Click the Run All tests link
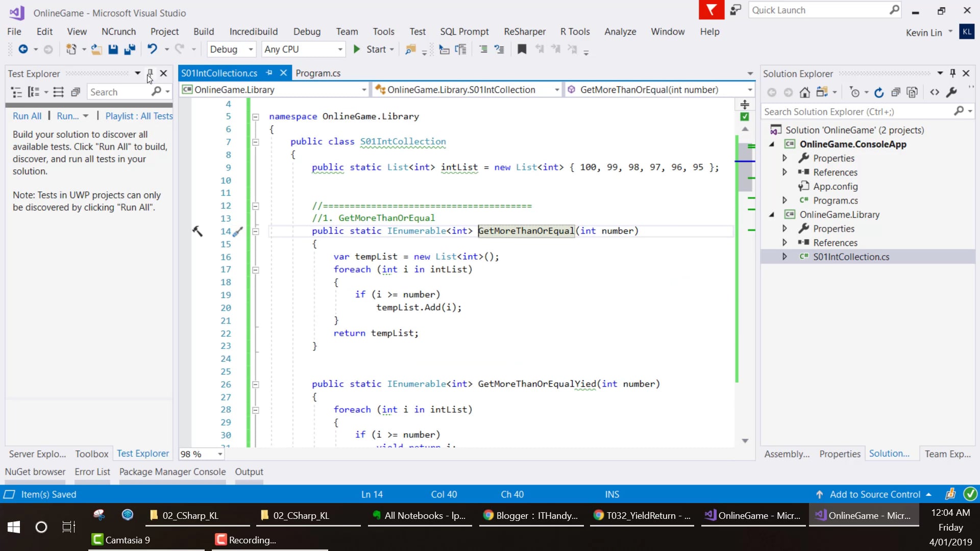 pos(27,116)
